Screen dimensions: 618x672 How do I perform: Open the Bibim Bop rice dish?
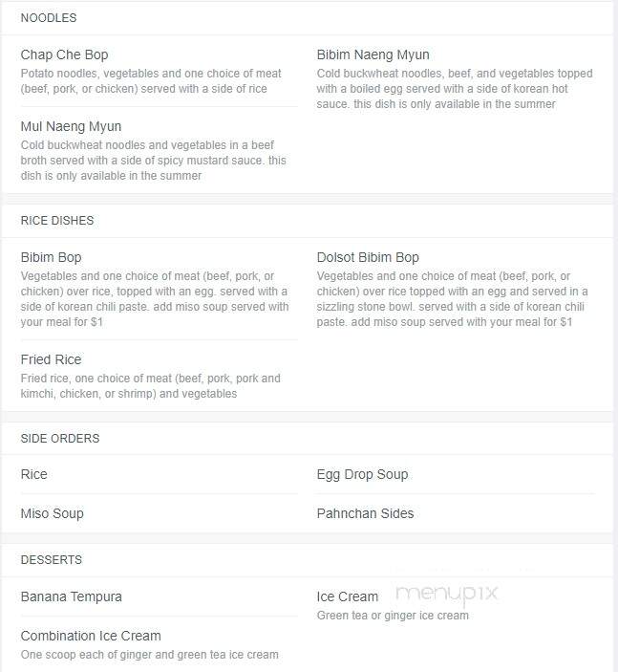point(51,257)
